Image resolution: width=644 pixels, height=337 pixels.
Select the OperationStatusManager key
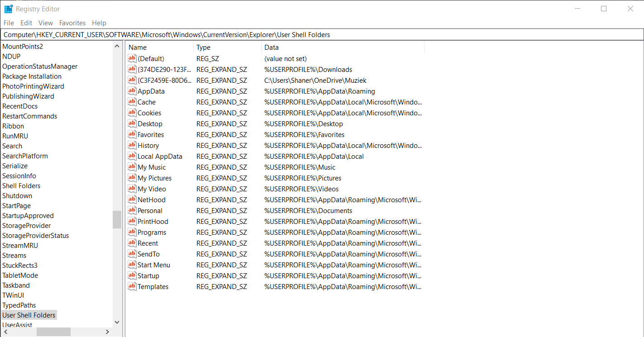coord(40,66)
